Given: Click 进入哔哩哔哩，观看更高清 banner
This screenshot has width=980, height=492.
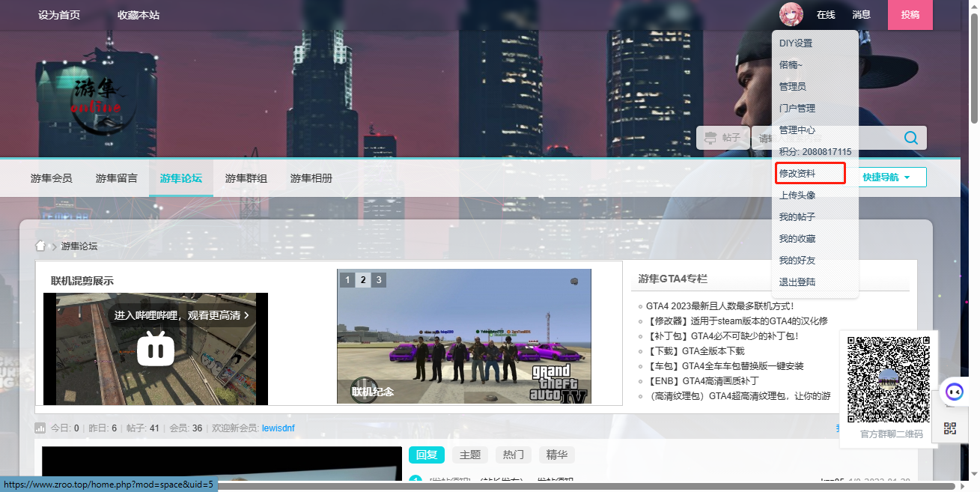Looking at the screenshot, I should click(x=182, y=315).
